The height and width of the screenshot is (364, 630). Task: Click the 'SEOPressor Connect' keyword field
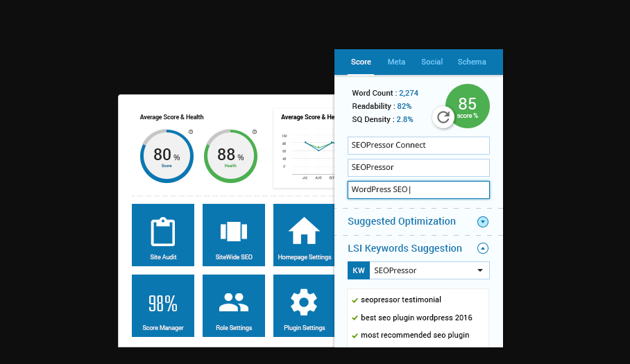coord(418,146)
